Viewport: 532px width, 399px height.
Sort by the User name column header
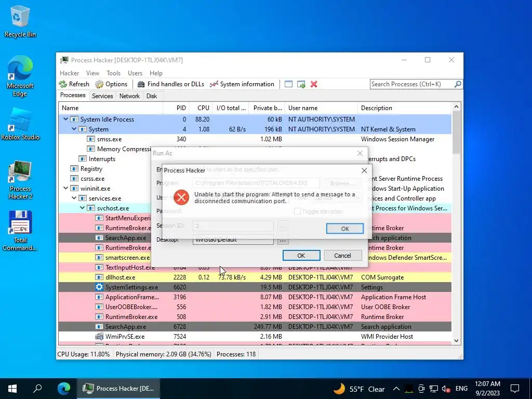[x=321, y=108]
